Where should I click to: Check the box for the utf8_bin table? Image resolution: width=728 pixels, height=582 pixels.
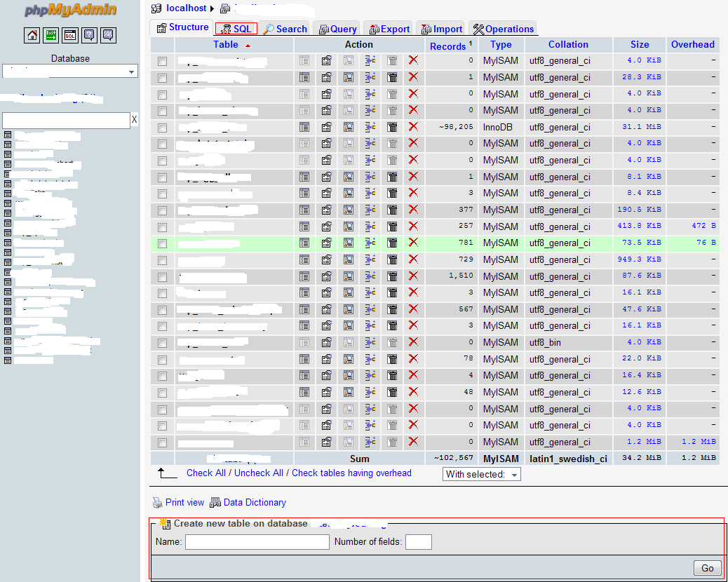163,343
